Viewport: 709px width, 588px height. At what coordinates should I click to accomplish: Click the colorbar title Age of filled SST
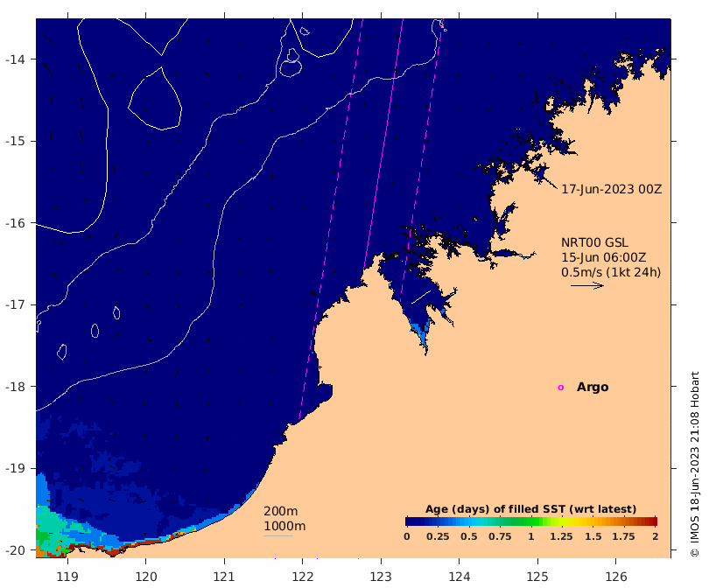pyautogui.click(x=530, y=509)
